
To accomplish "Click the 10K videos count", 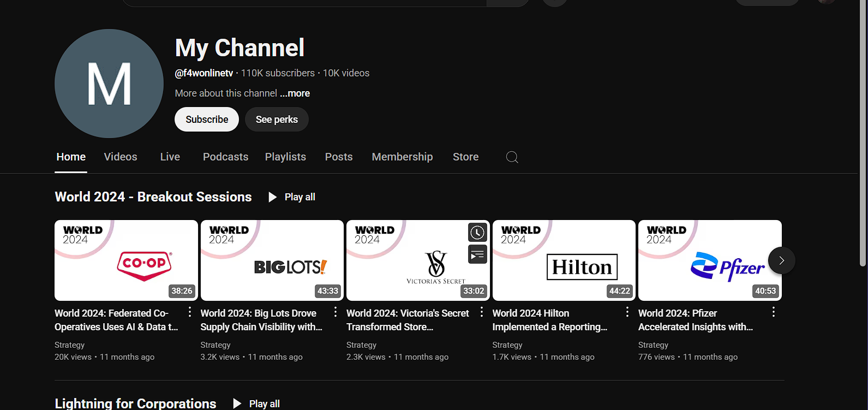I will [346, 73].
